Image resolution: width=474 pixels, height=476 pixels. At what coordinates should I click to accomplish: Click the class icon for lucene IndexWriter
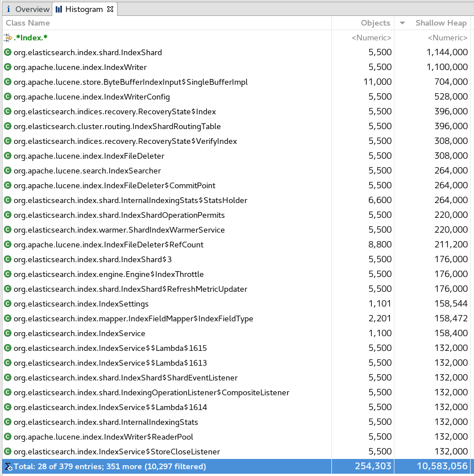(x=7, y=67)
